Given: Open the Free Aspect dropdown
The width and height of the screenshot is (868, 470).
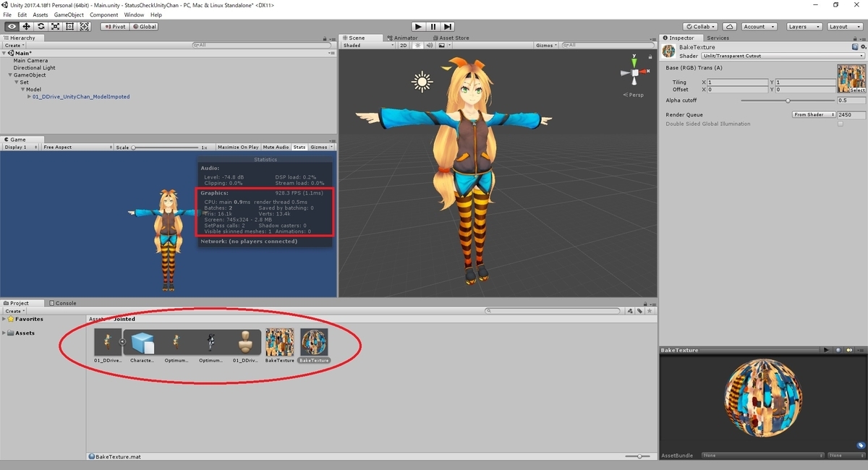Looking at the screenshot, I should (x=77, y=147).
